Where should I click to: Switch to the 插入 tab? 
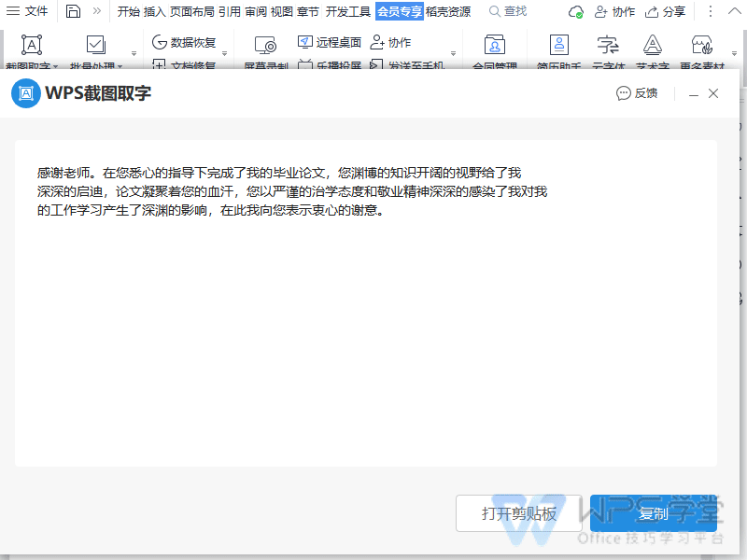coord(154,11)
